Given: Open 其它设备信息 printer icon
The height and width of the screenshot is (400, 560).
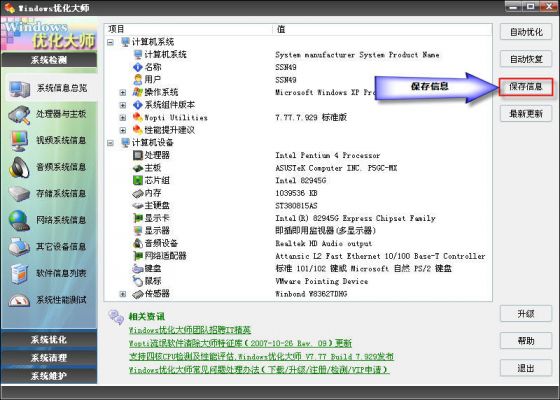Looking at the screenshot, I should pos(19,246).
